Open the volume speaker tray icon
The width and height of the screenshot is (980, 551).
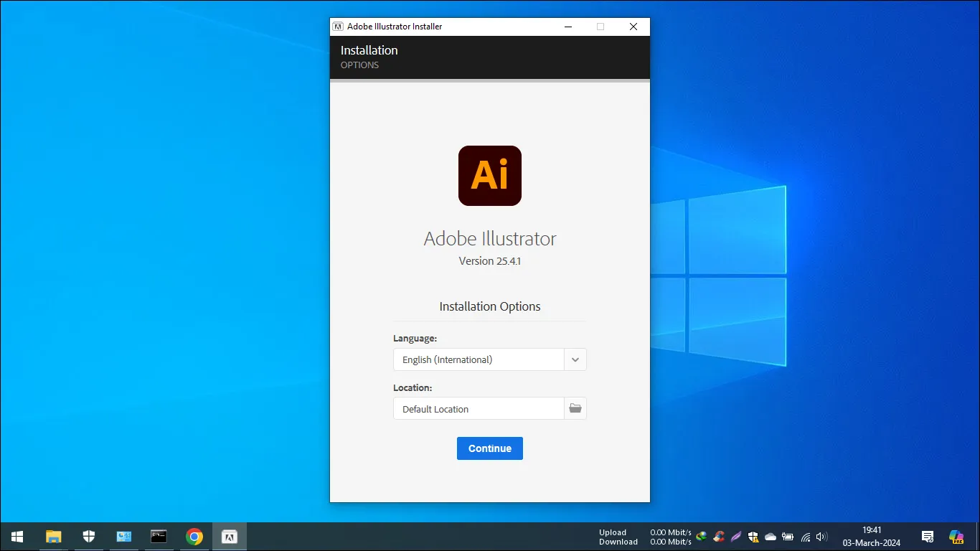click(821, 537)
